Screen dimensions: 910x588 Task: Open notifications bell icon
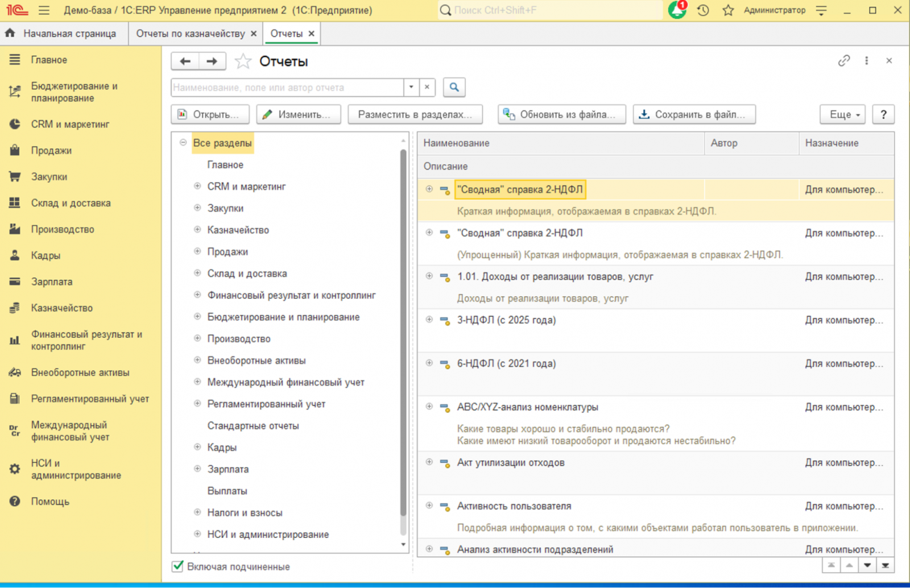click(677, 10)
